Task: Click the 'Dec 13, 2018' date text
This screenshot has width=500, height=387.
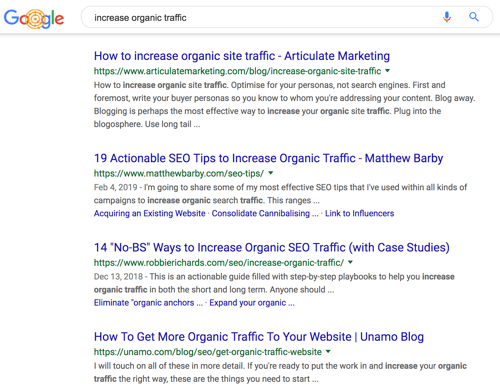Action: pos(118,277)
